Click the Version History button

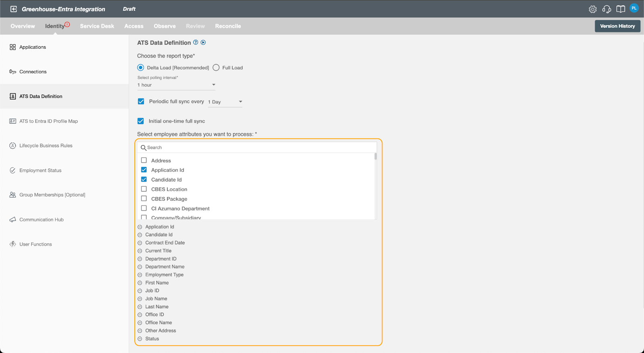[617, 26]
